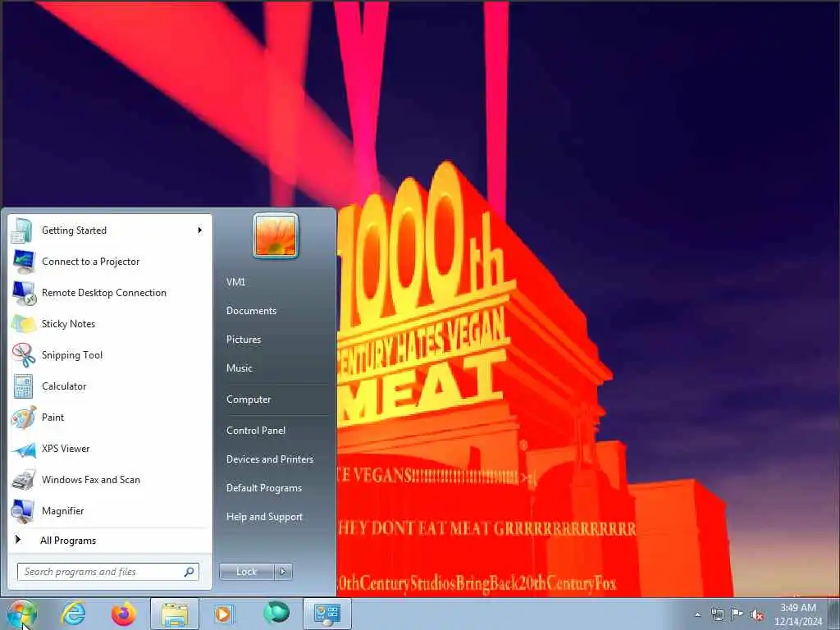Click the Search programs and files field
This screenshot has width=840, height=630.
pos(107,572)
